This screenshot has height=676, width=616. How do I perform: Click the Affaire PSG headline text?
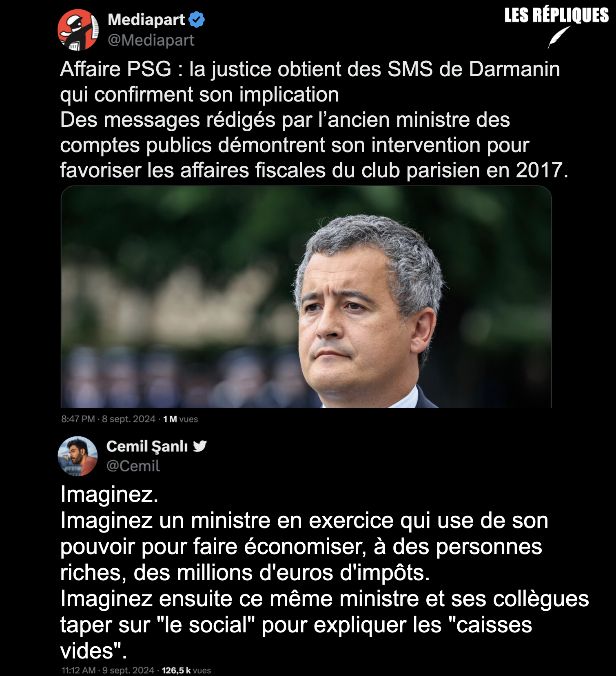click(310, 82)
